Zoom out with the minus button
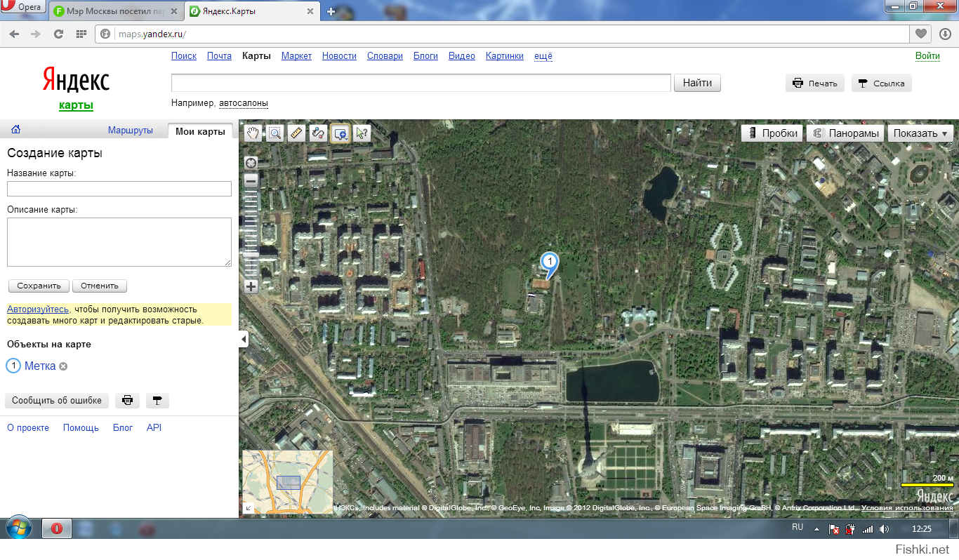This screenshot has width=959, height=560. click(x=251, y=180)
